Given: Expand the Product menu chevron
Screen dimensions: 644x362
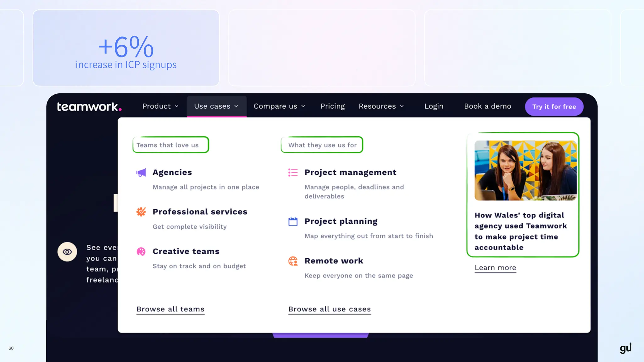Looking at the screenshot, I should [x=177, y=106].
